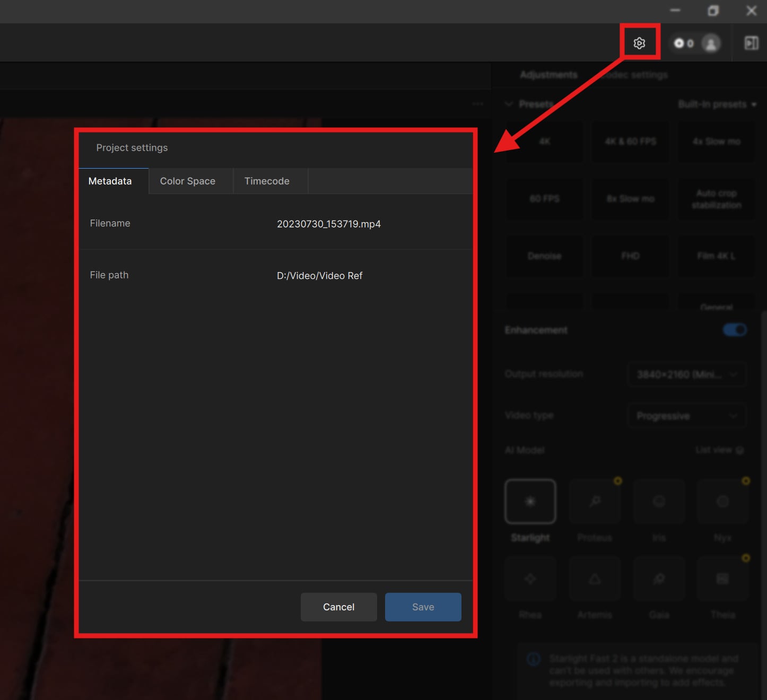Click the user account avatar
The width and height of the screenshot is (767, 700).
(x=711, y=43)
